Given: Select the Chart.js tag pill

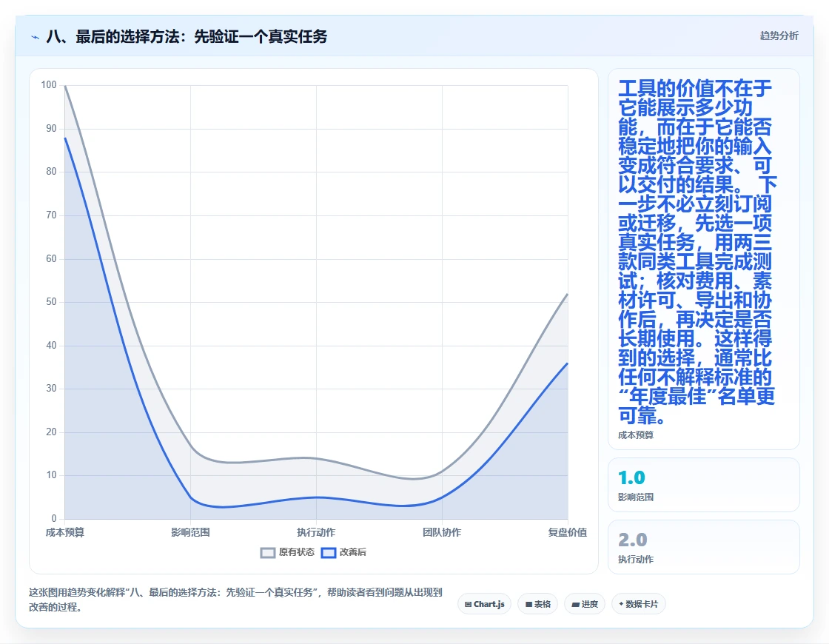Looking at the screenshot, I should [484, 604].
